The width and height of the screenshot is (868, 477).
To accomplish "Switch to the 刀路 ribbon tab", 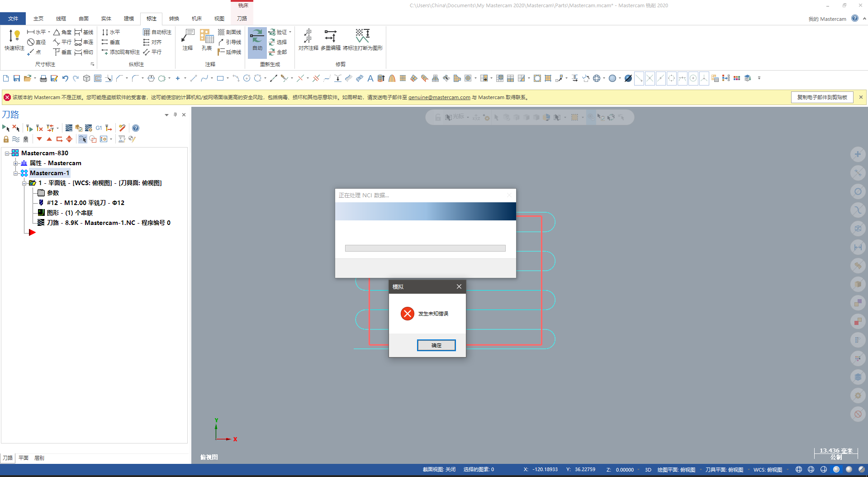I will coord(242,19).
